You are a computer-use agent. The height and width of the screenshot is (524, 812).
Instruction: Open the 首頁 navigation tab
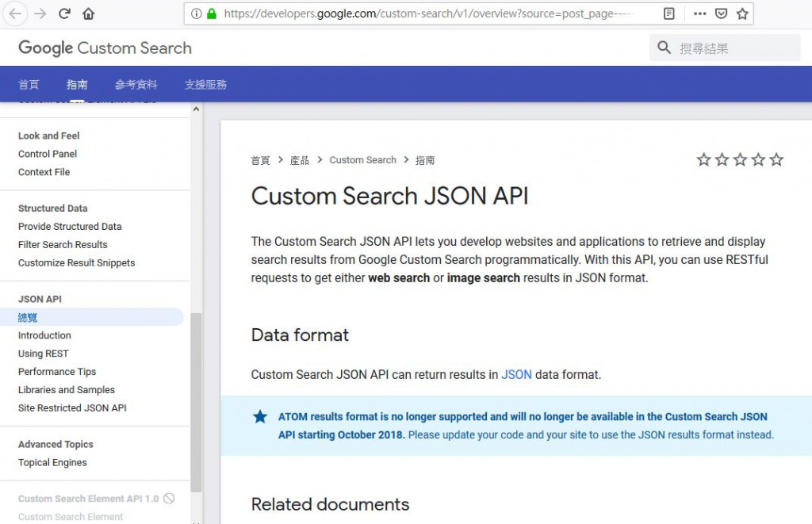(x=29, y=84)
